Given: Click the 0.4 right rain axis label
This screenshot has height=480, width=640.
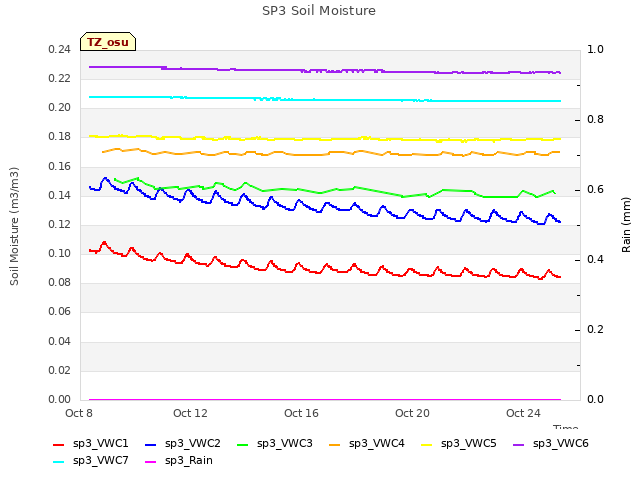Looking at the screenshot, I should click(x=595, y=260).
